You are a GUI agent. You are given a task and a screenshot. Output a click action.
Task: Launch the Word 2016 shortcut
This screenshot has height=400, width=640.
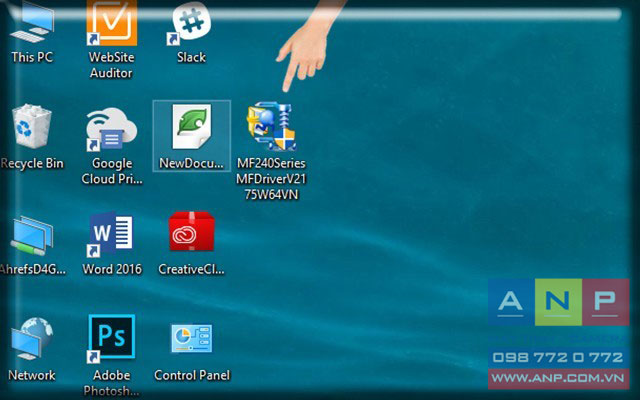(x=111, y=234)
